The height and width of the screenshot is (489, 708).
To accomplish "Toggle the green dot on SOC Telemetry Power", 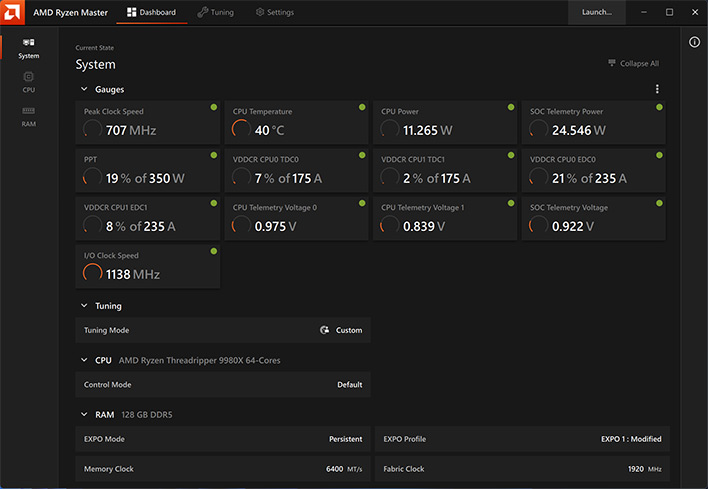I will pos(659,107).
